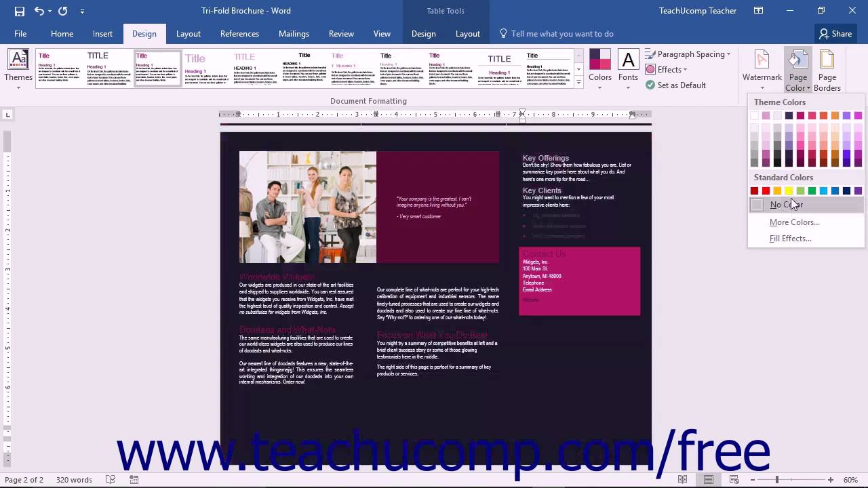Screen dimensions: 868x488
Task: Click the Share button
Action: coord(835,33)
